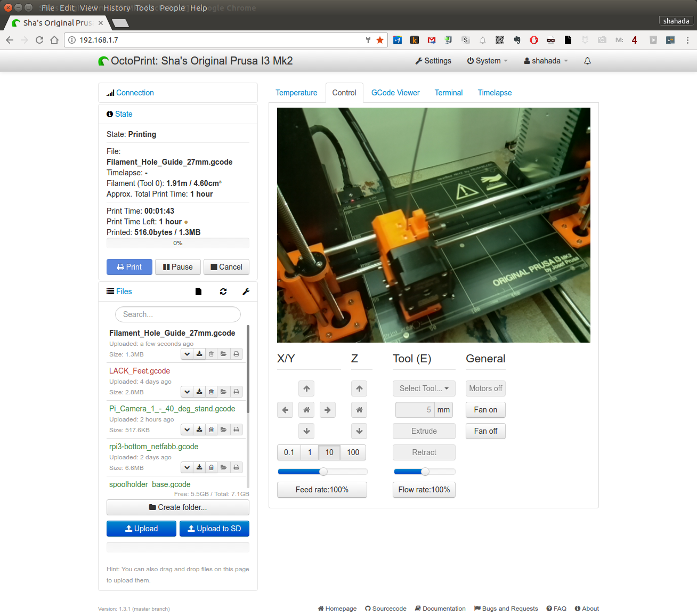Image resolution: width=697 pixels, height=616 pixels.
Task: Open file list settings wrench
Action: click(246, 291)
